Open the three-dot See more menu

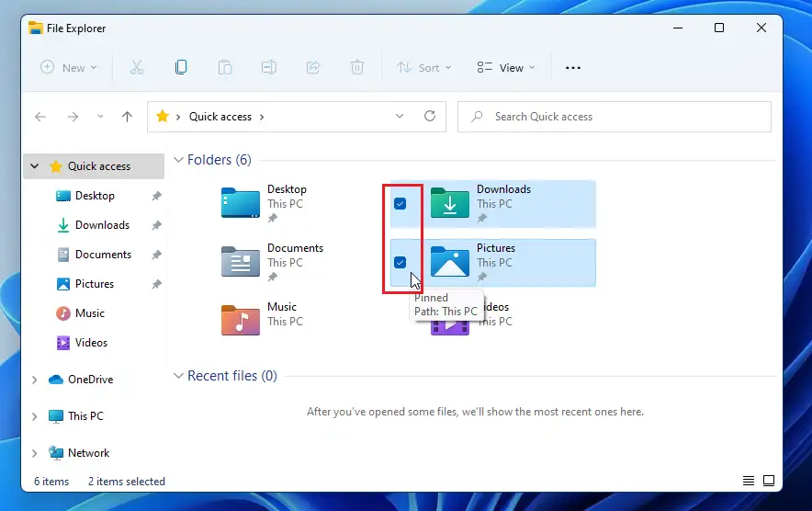pos(573,68)
